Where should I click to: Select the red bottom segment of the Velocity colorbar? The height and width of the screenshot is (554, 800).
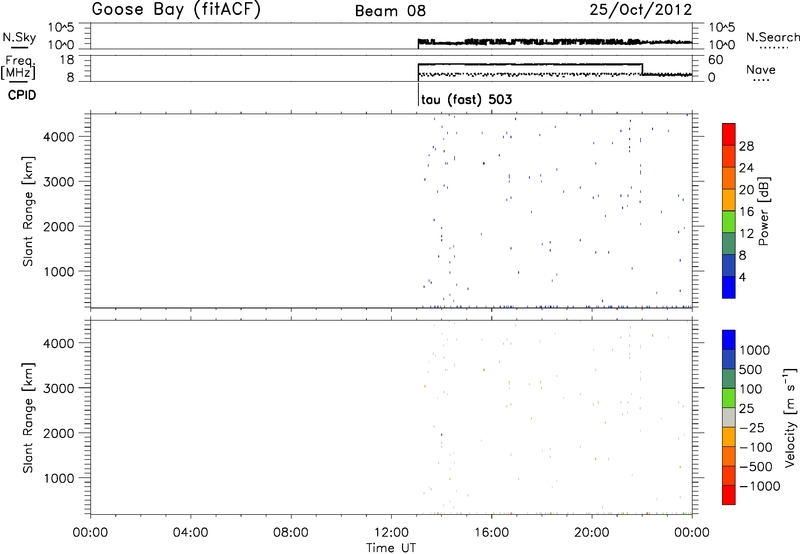click(729, 495)
